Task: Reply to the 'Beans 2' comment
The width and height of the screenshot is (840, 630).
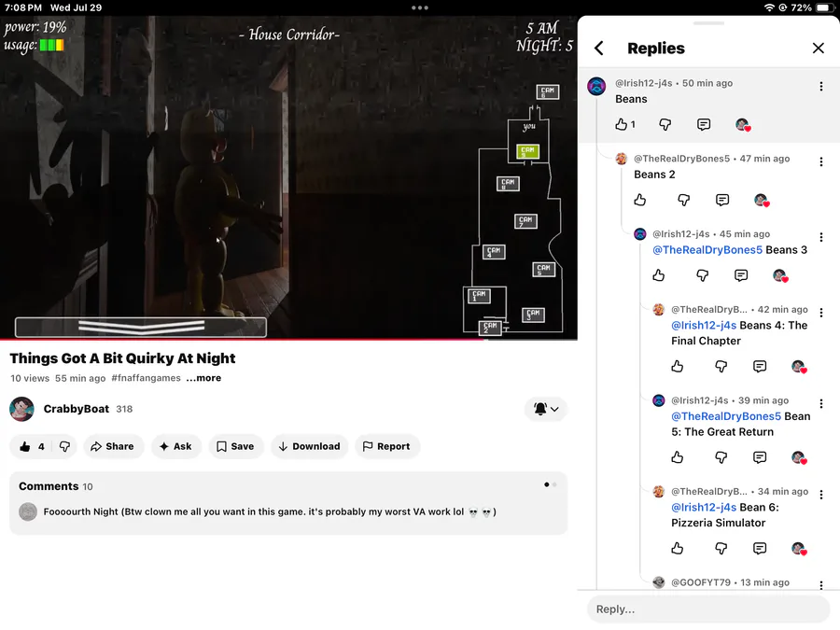Action: coord(722,200)
